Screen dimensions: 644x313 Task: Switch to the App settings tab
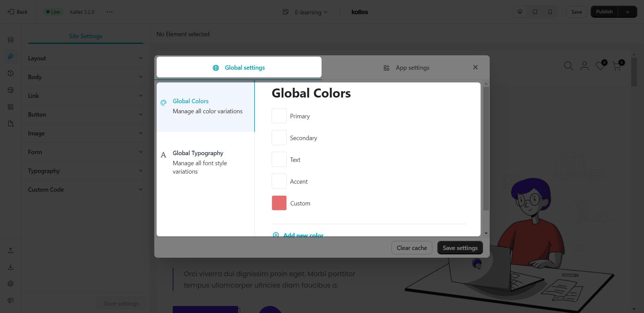(x=406, y=68)
